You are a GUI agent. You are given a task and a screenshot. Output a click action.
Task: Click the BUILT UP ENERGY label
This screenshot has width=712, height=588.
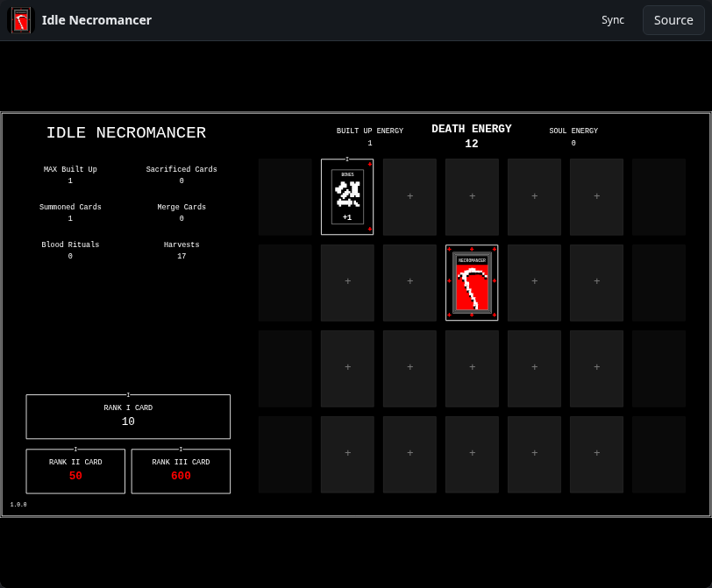[370, 131]
